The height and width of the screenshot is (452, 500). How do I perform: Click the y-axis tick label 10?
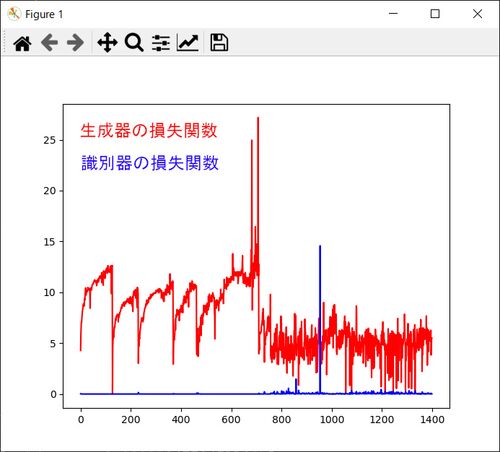[49, 293]
